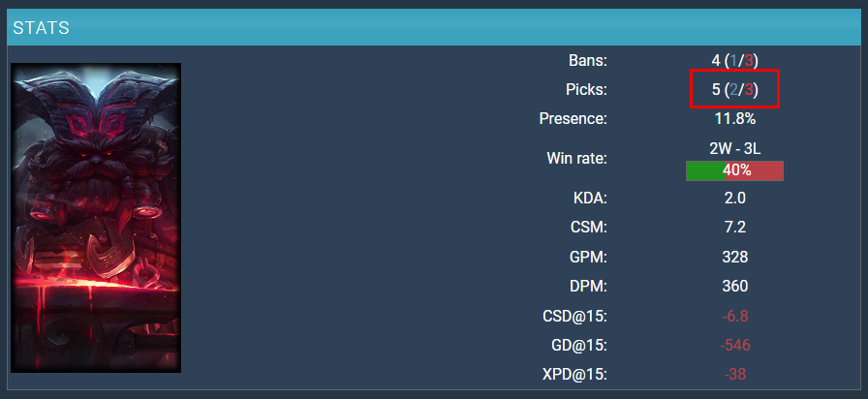Click the KDA value 2.0
868x399 pixels.
(734, 199)
